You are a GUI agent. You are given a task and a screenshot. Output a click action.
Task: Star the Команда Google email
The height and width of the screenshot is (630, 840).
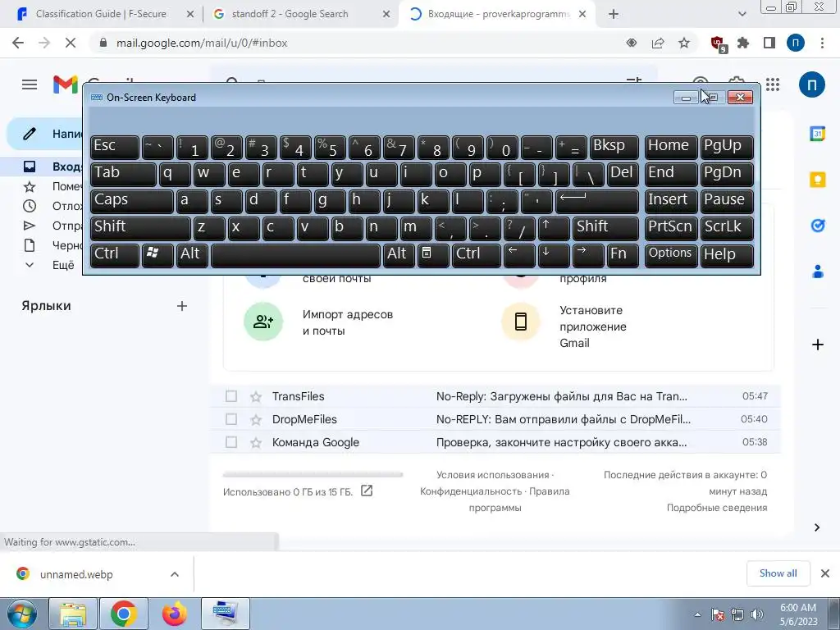point(256,443)
